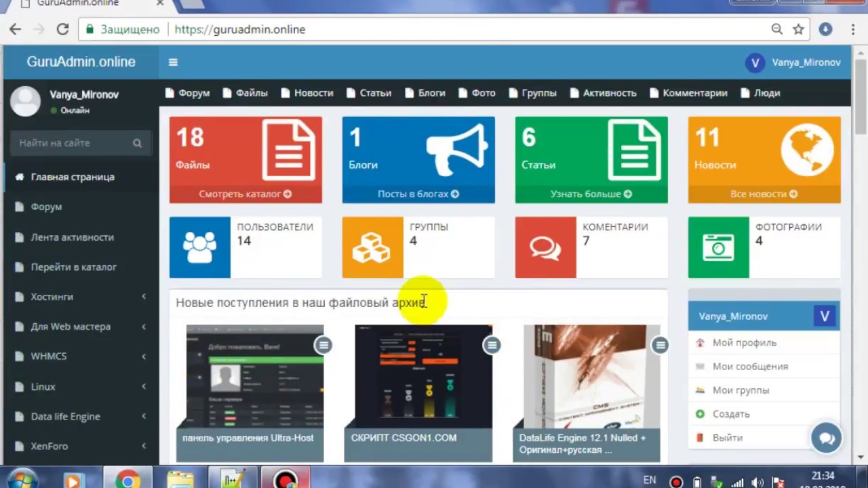The width and height of the screenshot is (868, 488).
Task: Click the Vanya_Mironov avatar in header
Action: click(x=755, y=62)
